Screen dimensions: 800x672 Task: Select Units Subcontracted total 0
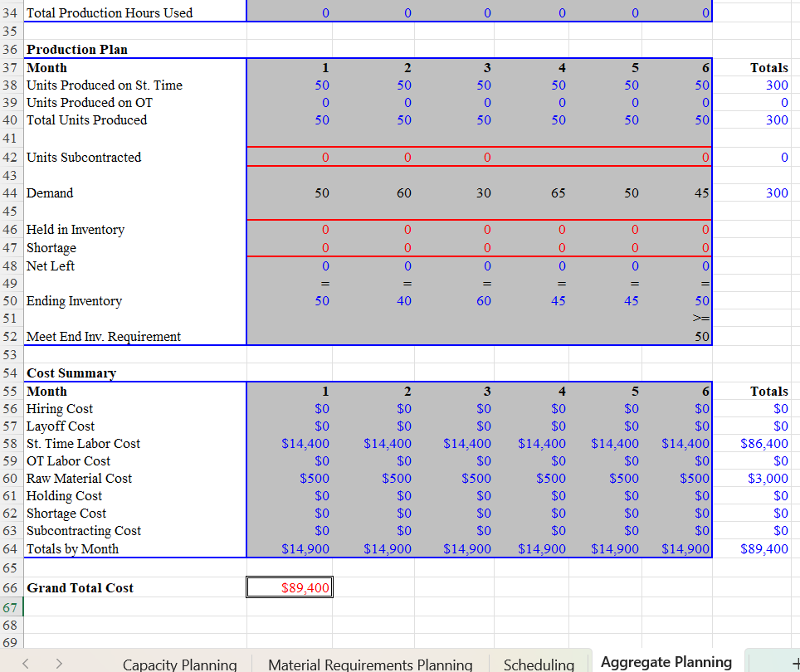pos(784,158)
